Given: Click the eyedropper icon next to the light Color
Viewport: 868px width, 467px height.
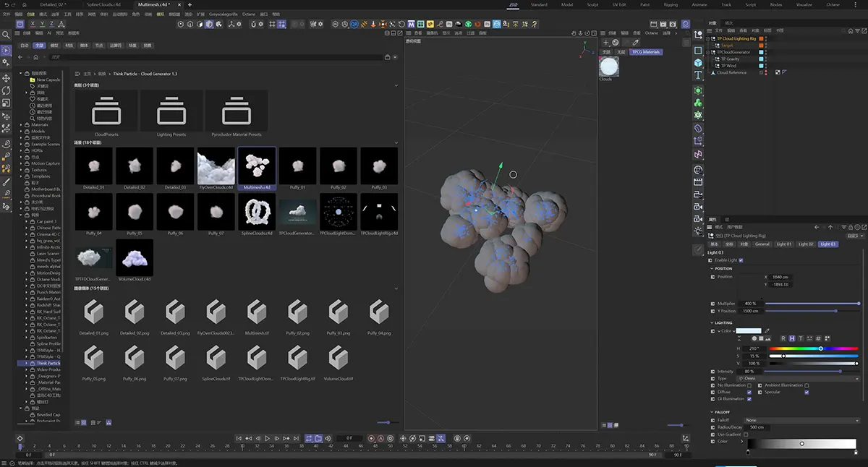Looking at the screenshot, I should tap(768, 330).
